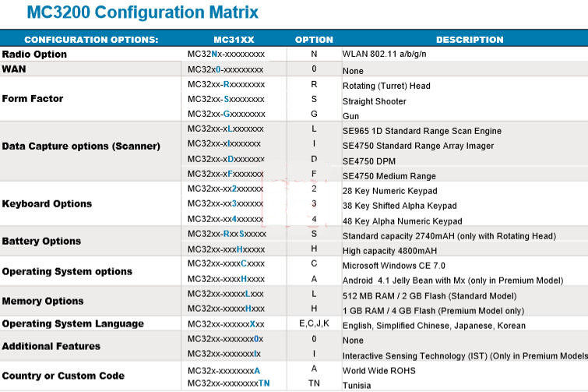Click the 'MC32xx-xxxxxxxxTN' model code
The width and height of the screenshot is (588, 392).
[x=229, y=383]
